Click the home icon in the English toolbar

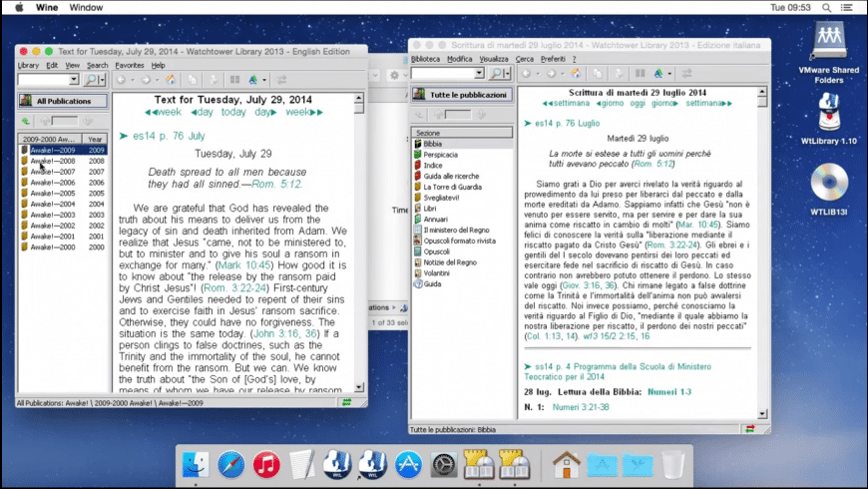pos(170,80)
